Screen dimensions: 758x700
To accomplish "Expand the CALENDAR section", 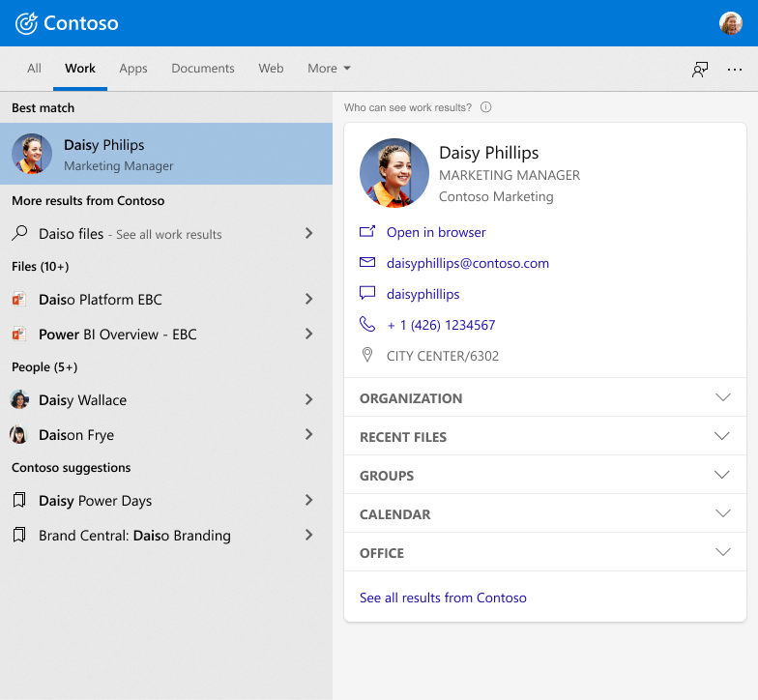I will pos(545,513).
